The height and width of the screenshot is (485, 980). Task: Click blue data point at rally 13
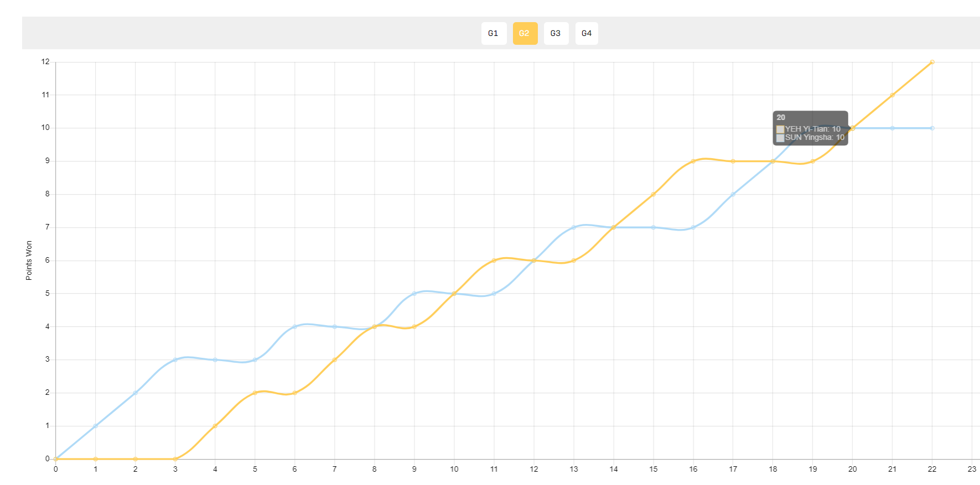(574, 227)
